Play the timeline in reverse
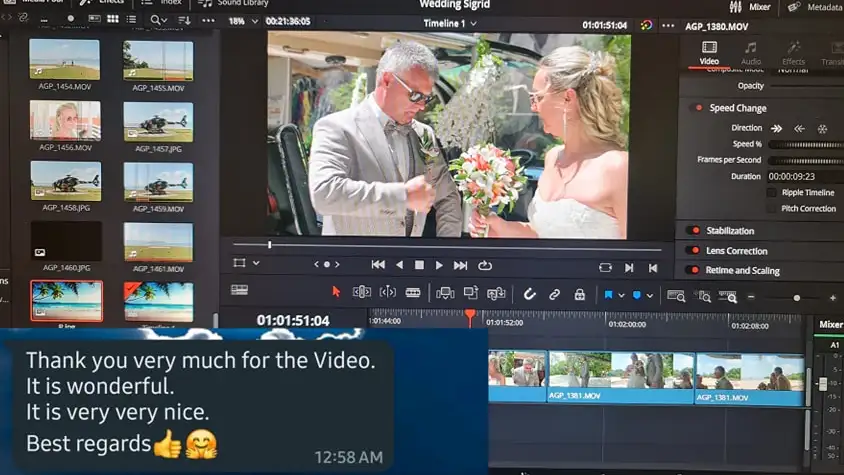Screen dimensions: 844x475 (399, 265)
